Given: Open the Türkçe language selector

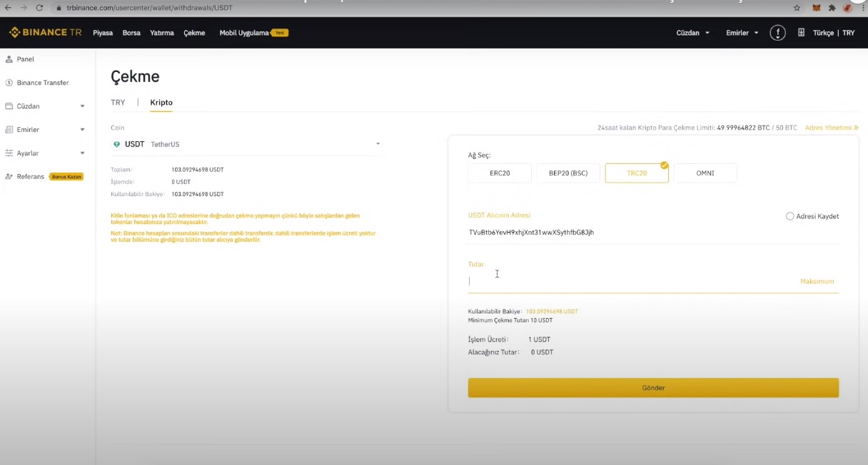Looking at the screenshot, I should pos(823,33).
